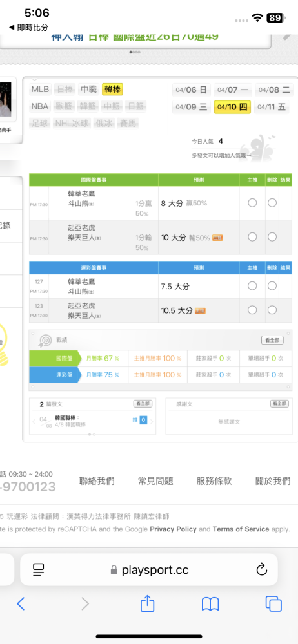Screen dimensions: 298x644
Task: Choose date 04/10 四
Action: tap(233, 107)
